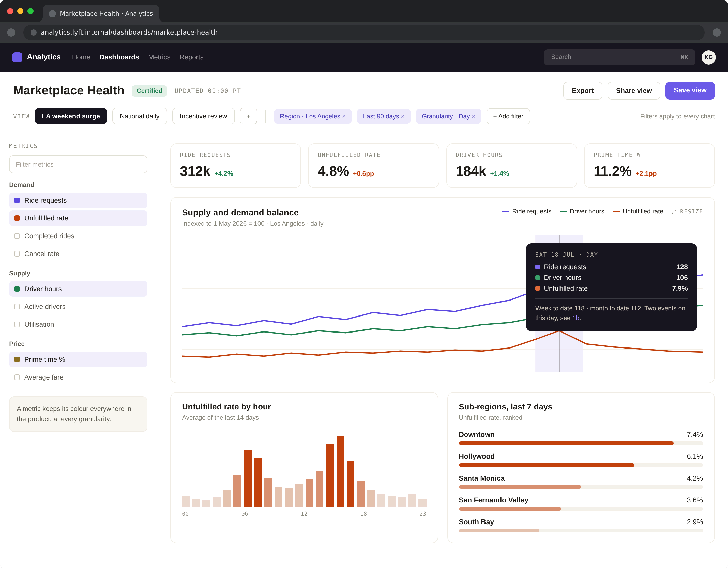The width and height of the screenshot is (728, 569).
Task: Open the KG user avatar menu
Action: click(708, 57)
